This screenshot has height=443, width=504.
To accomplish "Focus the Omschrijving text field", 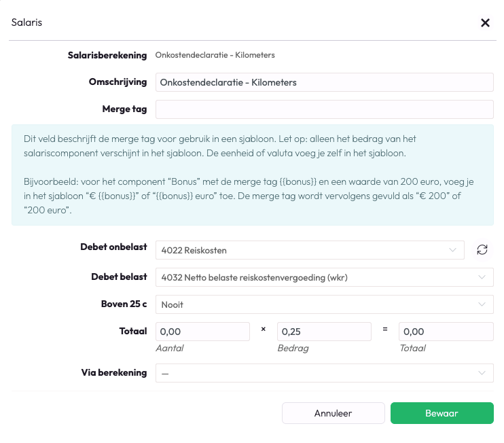I will tap(324, 82).
